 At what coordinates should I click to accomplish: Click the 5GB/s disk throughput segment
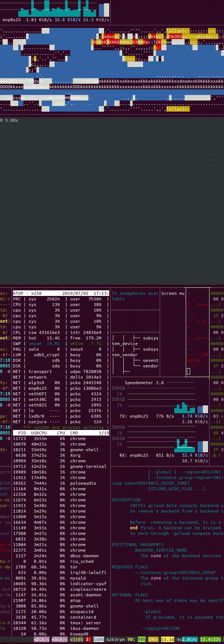tap(59, 640)
